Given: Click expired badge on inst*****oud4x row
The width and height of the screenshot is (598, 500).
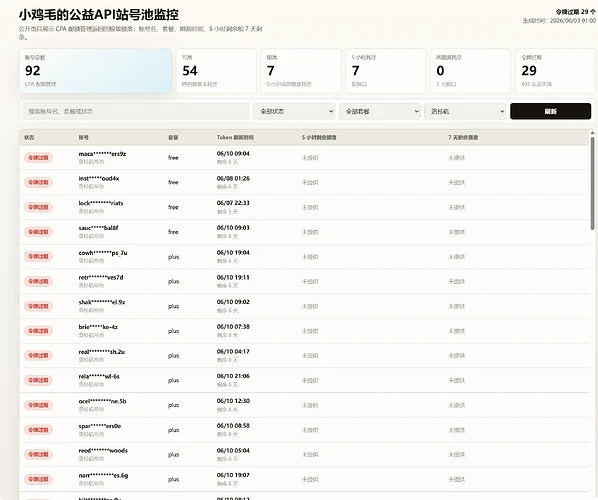Looking at the screenshot, I should tap(38, 182).
